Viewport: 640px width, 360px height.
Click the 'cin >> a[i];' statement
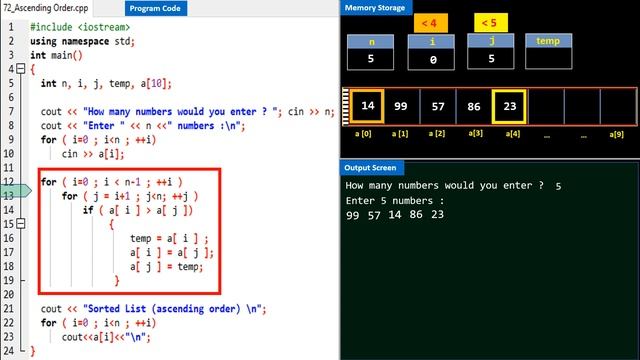coord(93,154)
